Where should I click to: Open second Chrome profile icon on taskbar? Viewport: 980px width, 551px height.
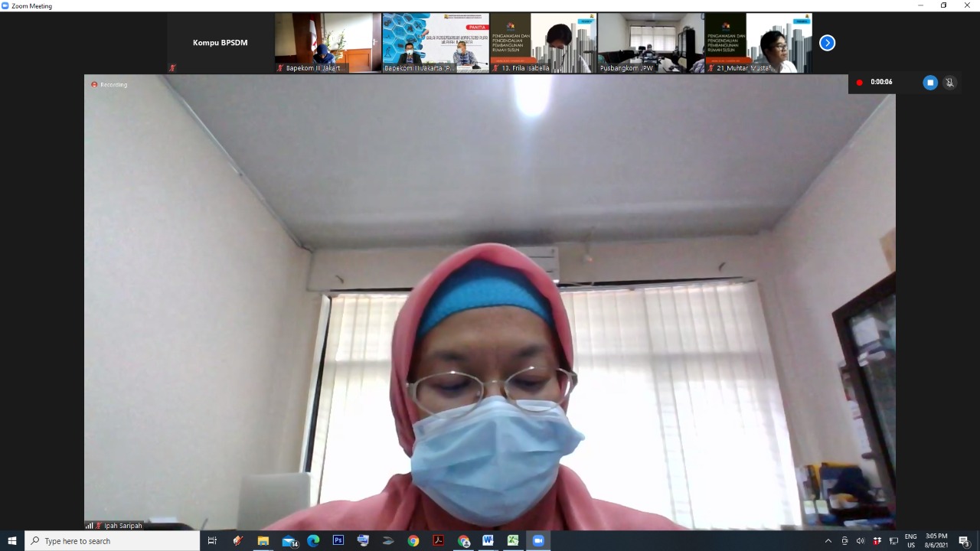tap(463, 541)
